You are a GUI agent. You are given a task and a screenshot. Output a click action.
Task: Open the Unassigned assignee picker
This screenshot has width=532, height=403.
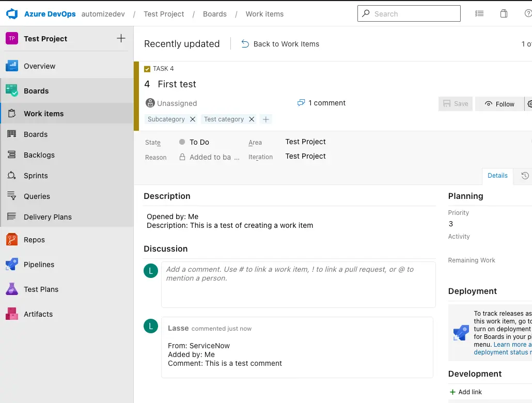pos(171,103)
